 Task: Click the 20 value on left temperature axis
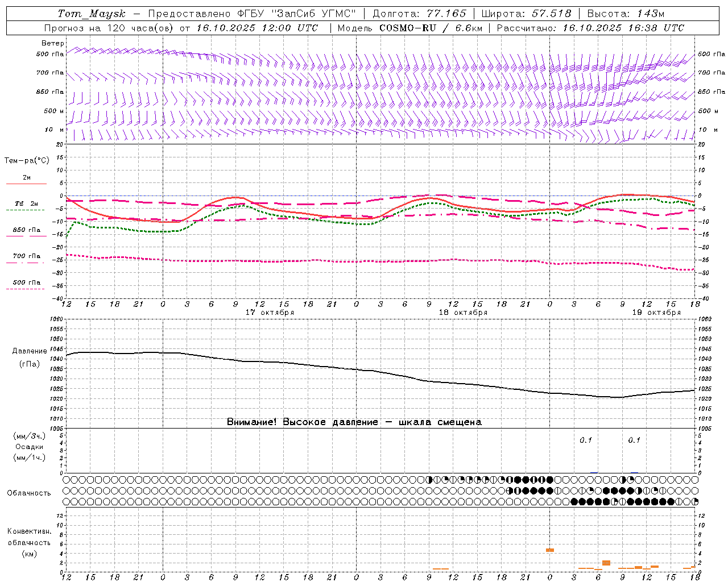click(61, 145)
